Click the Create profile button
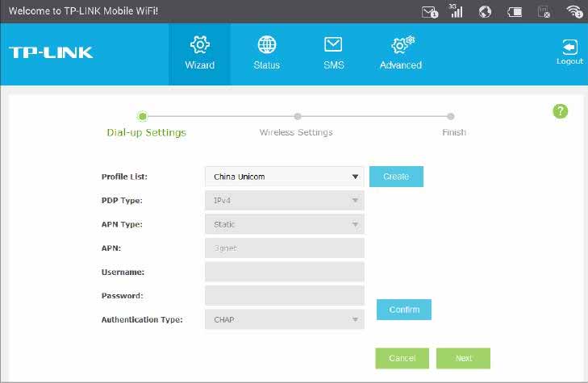Screen dimensions: 588x383 (396, 177)
